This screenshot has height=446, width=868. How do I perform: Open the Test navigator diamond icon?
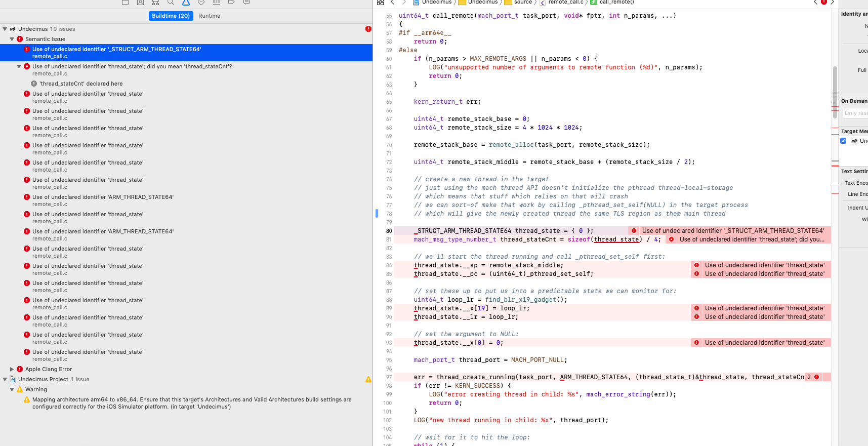click(201, 2)
